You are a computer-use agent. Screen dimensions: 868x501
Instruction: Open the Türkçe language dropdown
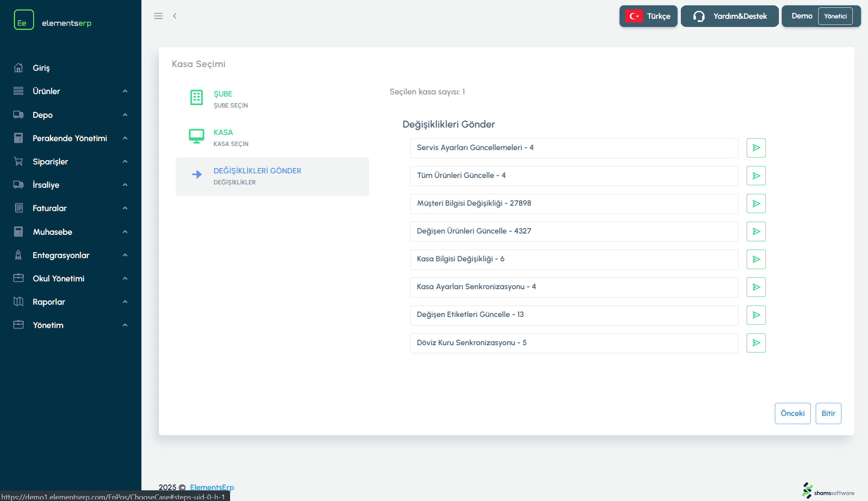[648, 16]
